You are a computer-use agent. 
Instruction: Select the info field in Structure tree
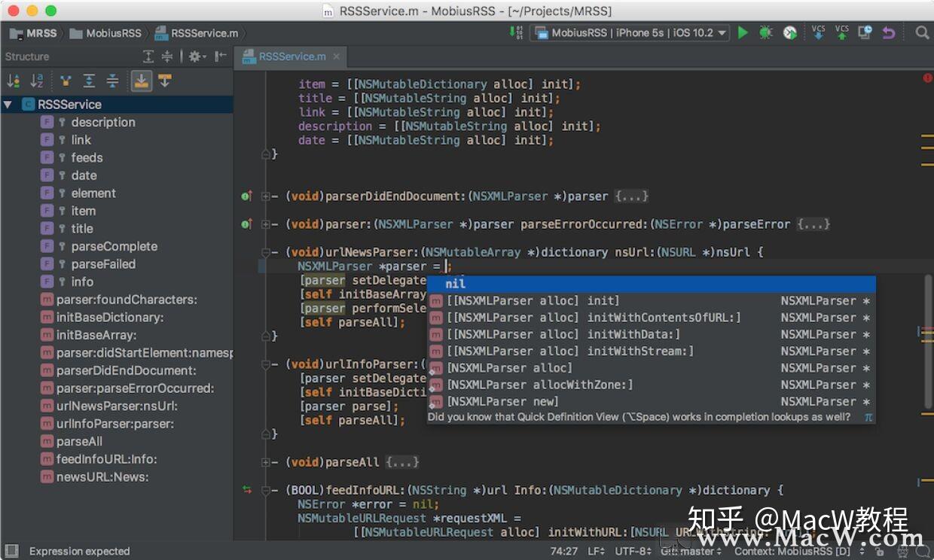coord(82,282)
